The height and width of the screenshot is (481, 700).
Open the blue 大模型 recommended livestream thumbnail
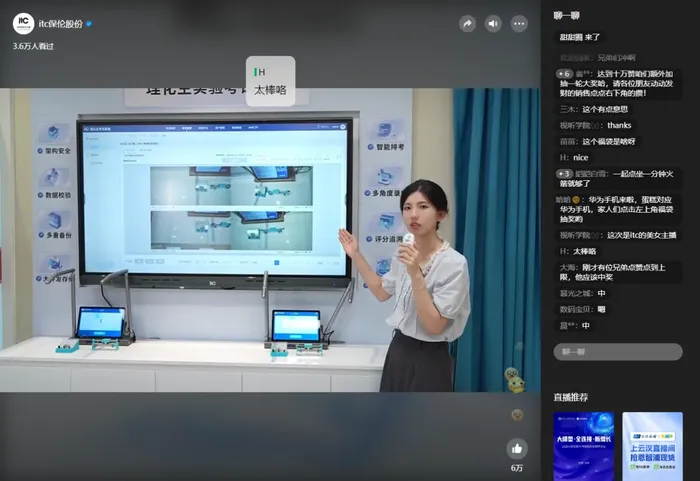pos(583,446)
